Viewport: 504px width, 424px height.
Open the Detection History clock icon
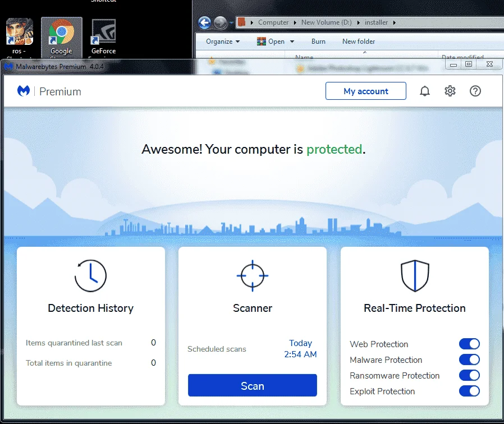91,275
